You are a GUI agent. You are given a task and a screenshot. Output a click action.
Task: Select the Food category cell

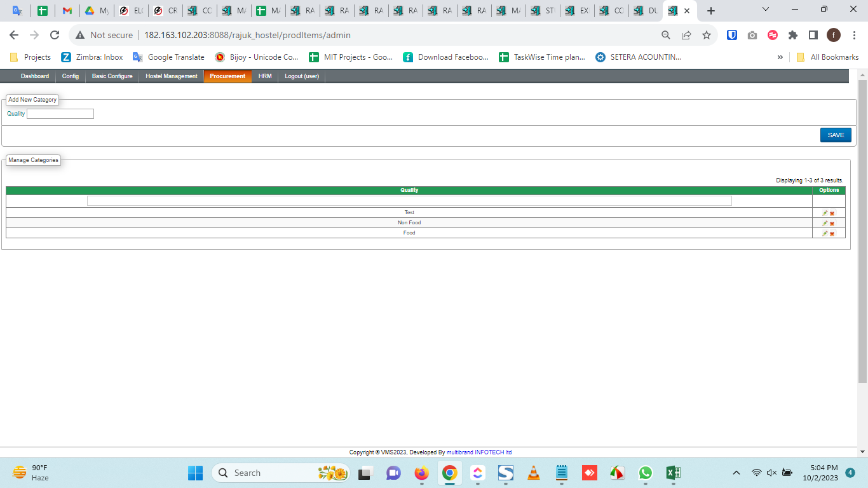tap(409, 233)
